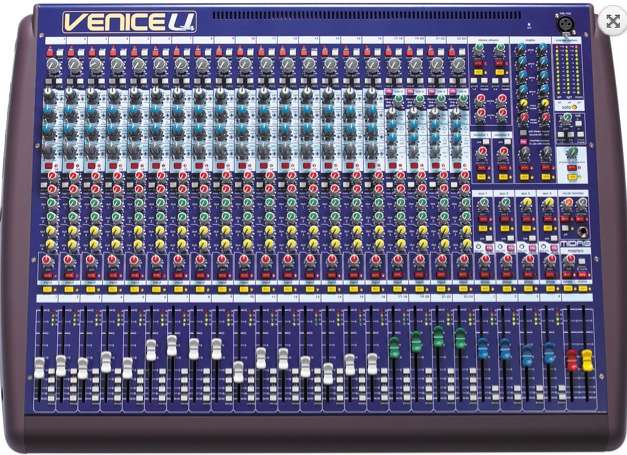Turn the aux 2 master green knob

(x=504, y=203)
